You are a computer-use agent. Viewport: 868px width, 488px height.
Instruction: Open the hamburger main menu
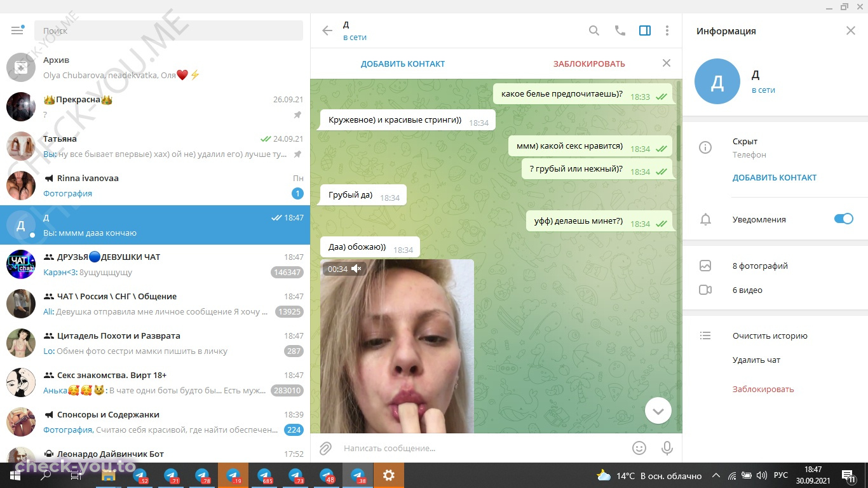click(x=17, y=30)
